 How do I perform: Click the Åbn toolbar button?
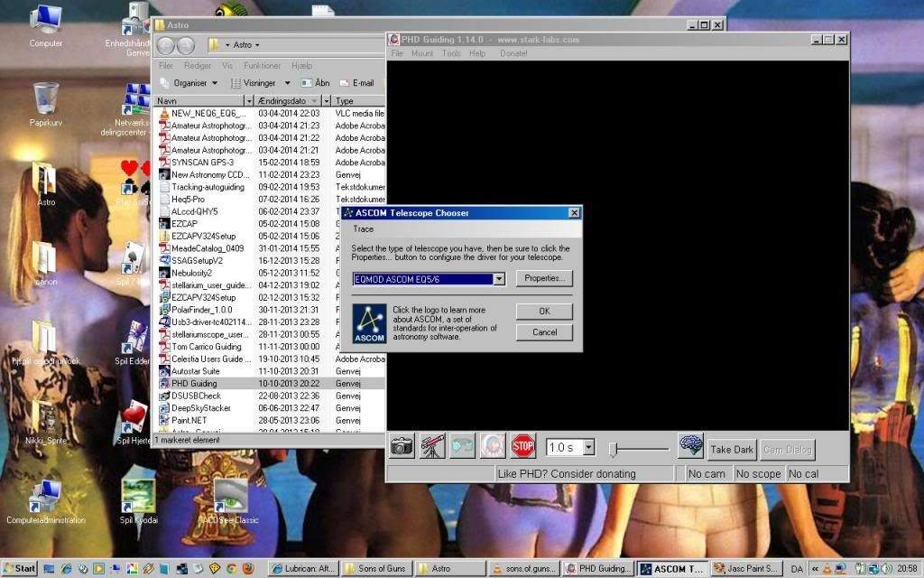pos(316,83)
